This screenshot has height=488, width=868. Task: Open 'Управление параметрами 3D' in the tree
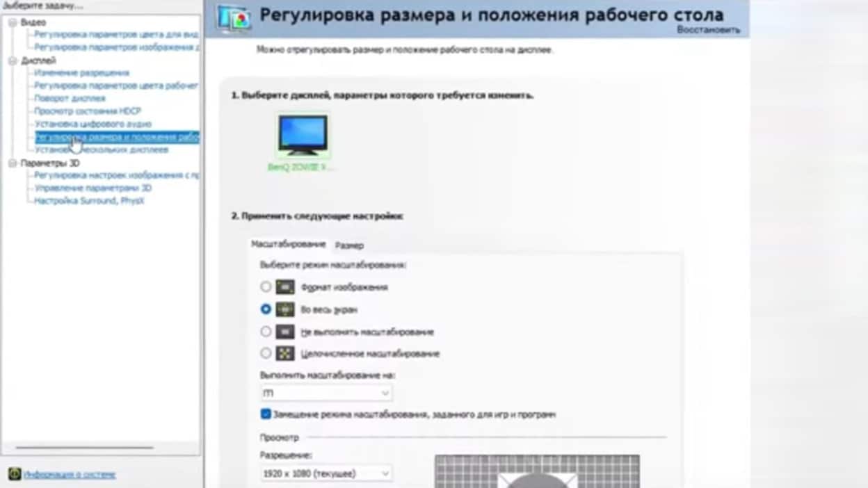pyautogui.click(x=93, y=188)
